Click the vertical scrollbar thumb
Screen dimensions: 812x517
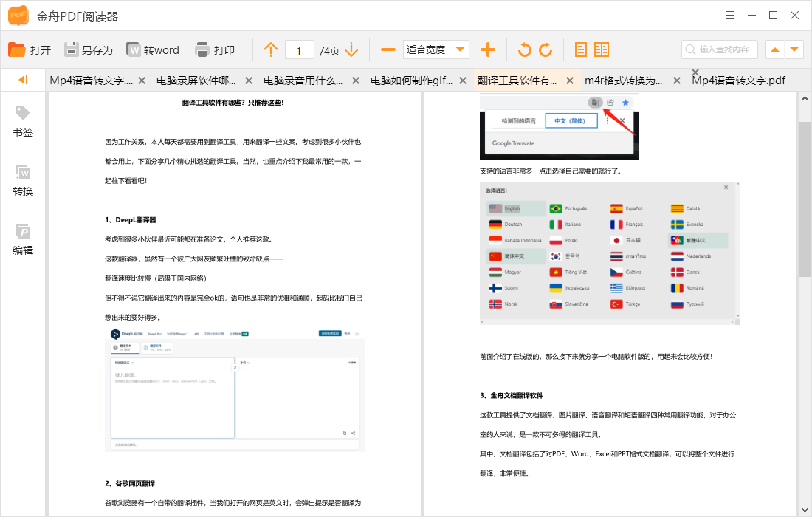[x=804, y=199]
